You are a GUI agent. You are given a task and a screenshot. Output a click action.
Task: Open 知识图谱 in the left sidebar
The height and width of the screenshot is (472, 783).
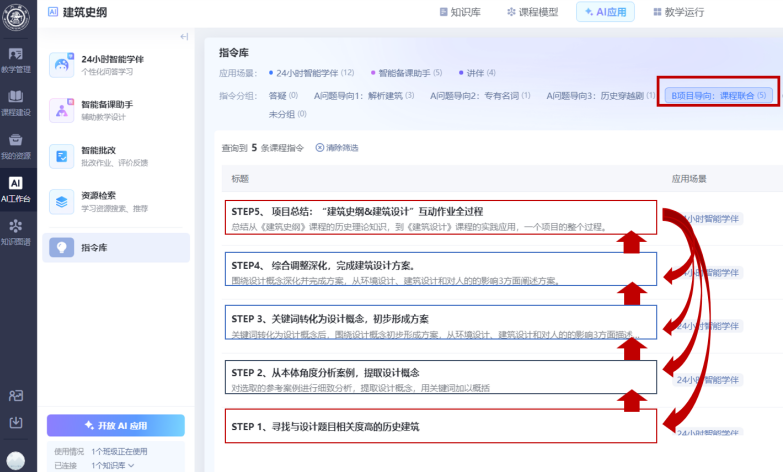15,232
